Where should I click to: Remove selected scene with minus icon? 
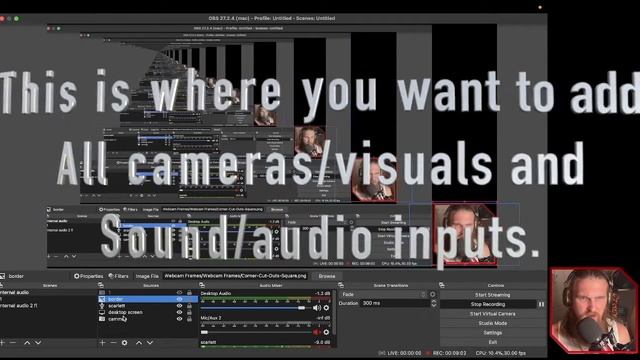13,343
